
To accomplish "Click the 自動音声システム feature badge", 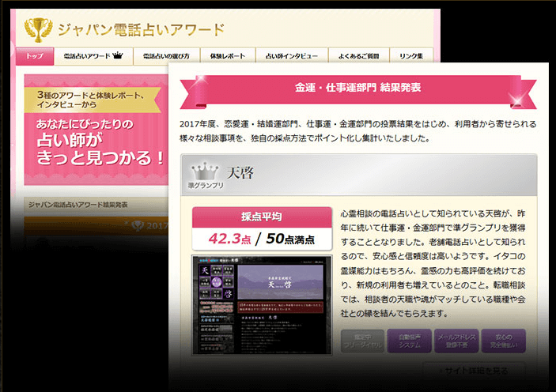I will pyautogui.click(x=410, y=341).
